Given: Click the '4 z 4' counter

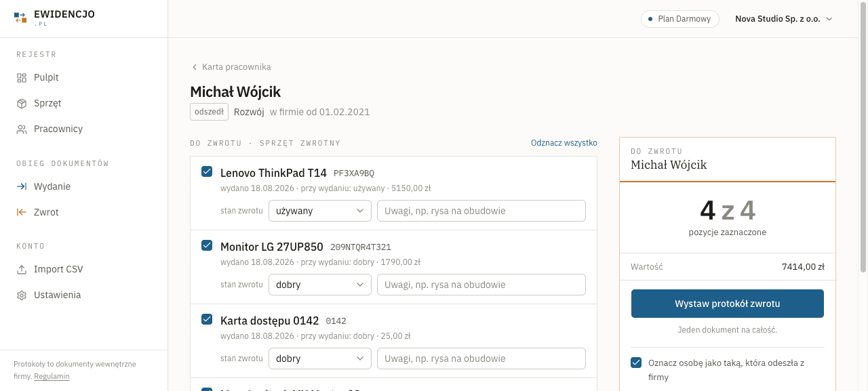Looking at the screenshot, I should coord(728,211).
